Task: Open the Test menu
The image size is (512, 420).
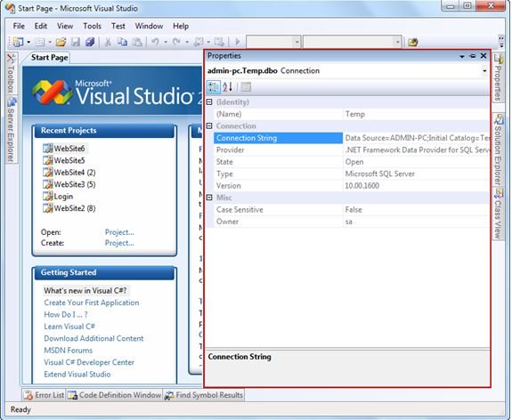Action: 118,26
